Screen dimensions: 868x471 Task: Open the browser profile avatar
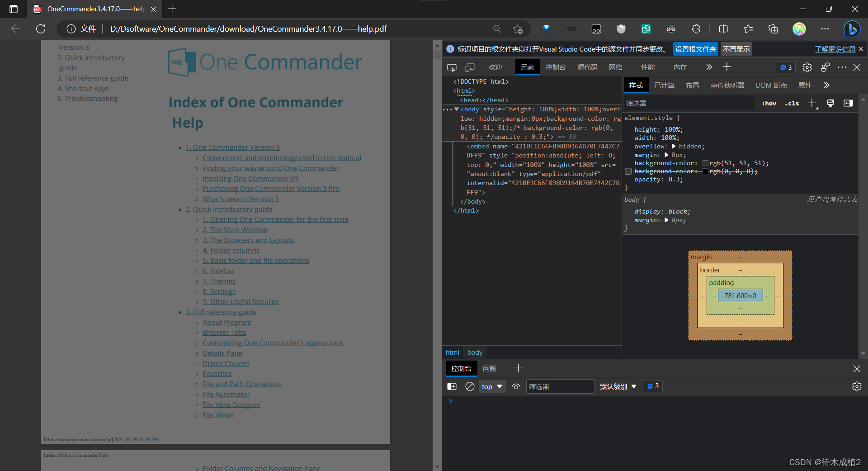pos(799,29)
